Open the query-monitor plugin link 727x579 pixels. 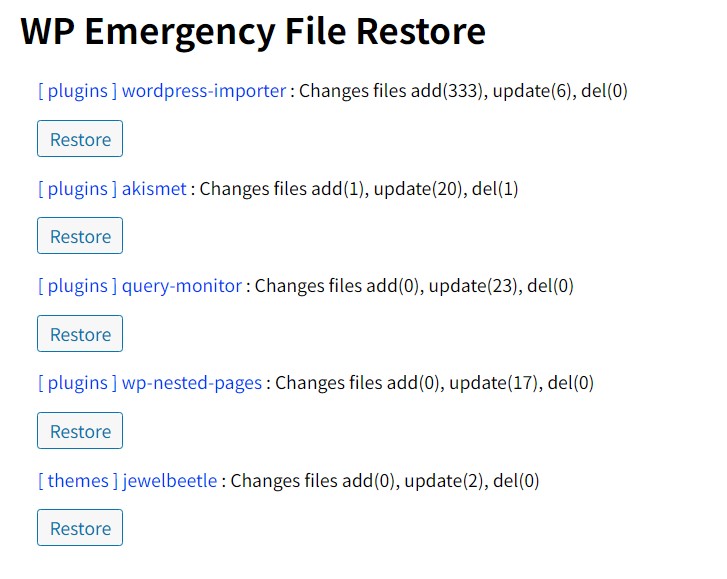point(182,285)
